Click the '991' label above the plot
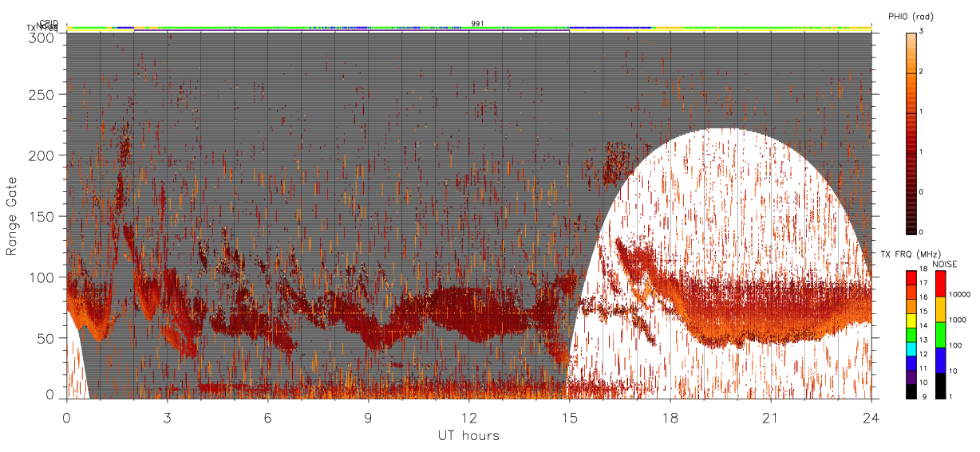Viewport: 980px width, 452px height. (x=477, y=23)
